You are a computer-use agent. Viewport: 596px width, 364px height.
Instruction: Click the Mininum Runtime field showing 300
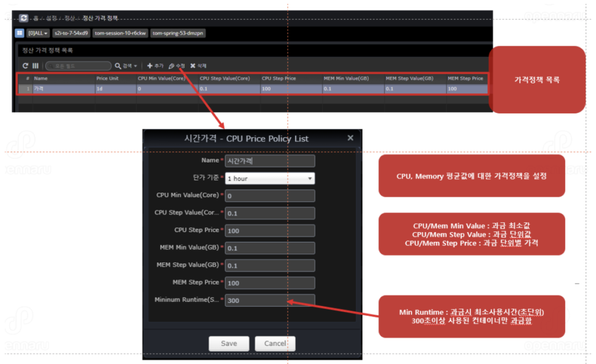pyautogui.click(x=270, y=300)
